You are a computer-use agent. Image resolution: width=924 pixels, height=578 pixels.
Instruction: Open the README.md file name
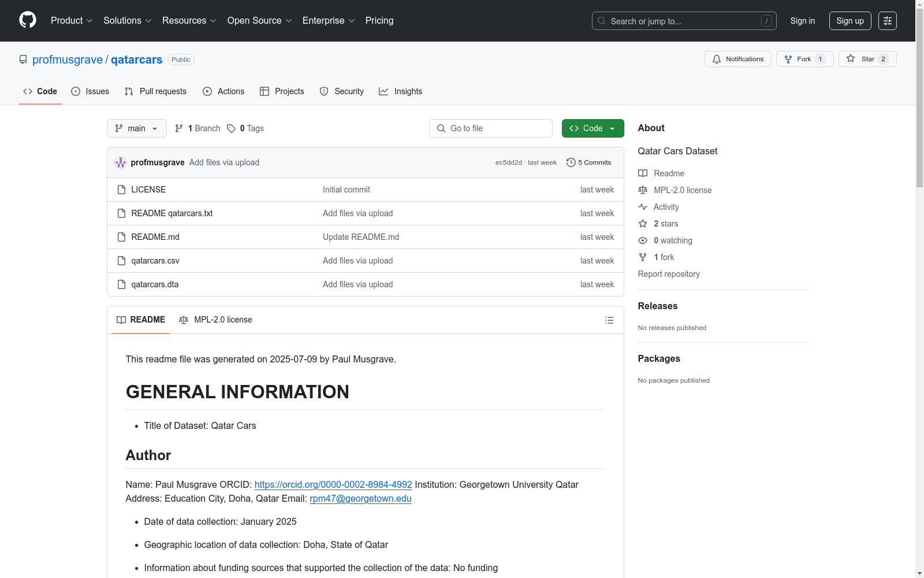155,237
